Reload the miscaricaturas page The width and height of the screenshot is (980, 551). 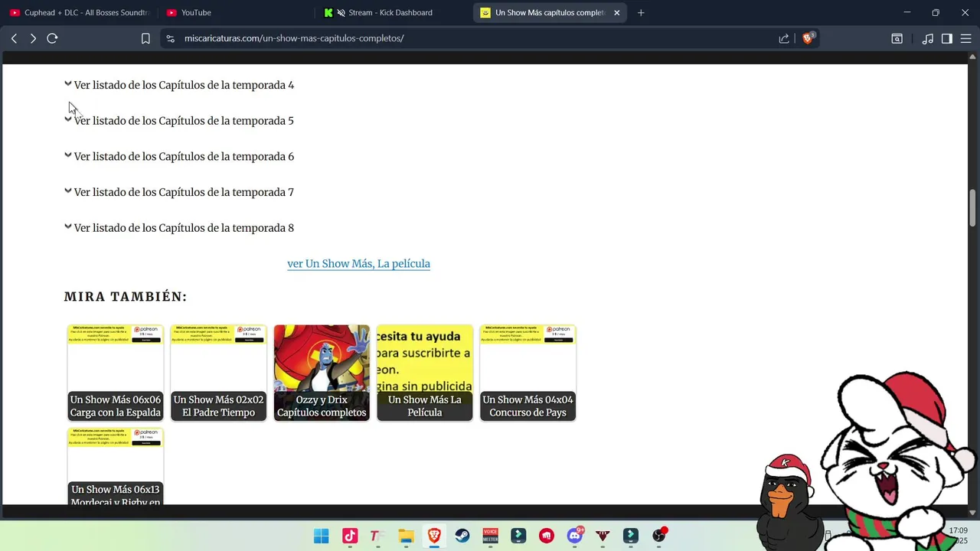click(52, 38)
